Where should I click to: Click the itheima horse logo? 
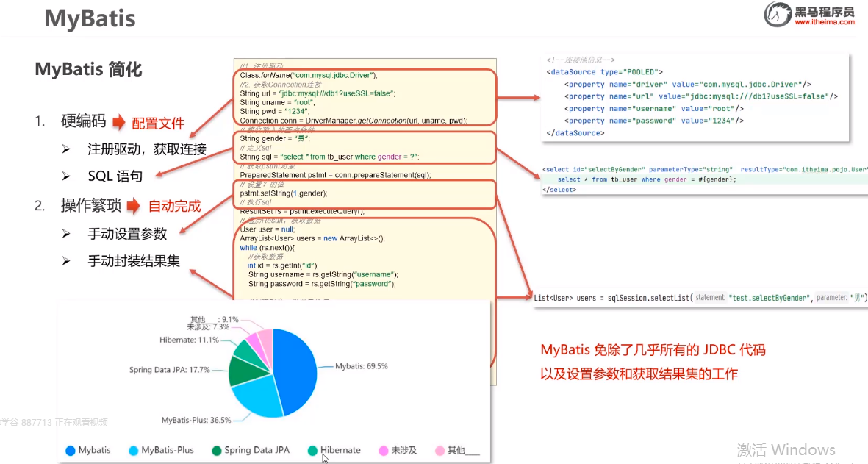(778, 15)
